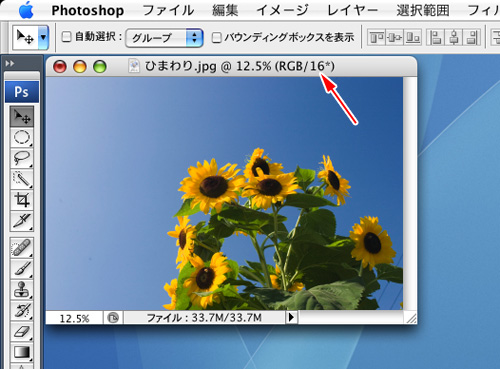Select the Gradient tool
The width and height of the screenshot is (500, 369).
tap(22, 352)
